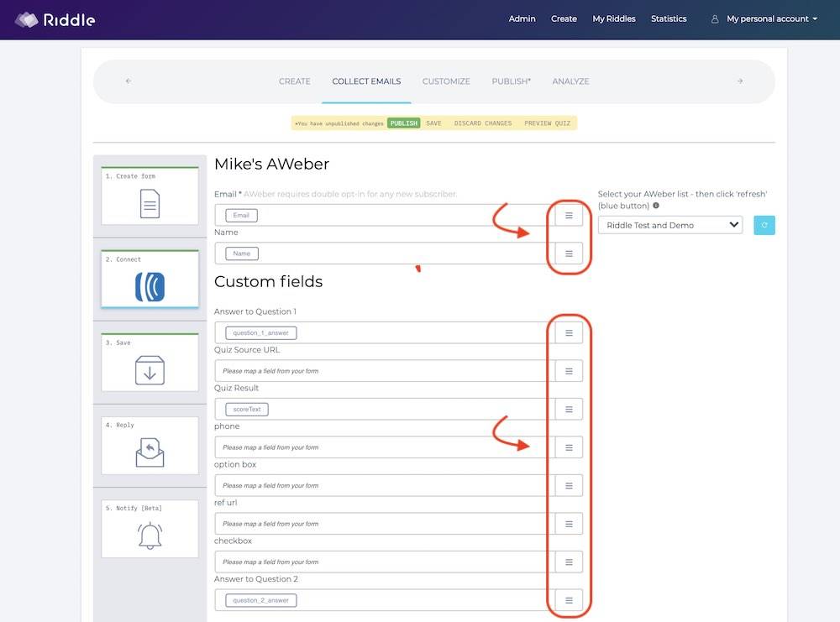The image size is (840, 622).
Task: Click the green PUBLISH button
Action: pyautogui.click(x=403, y=123)
